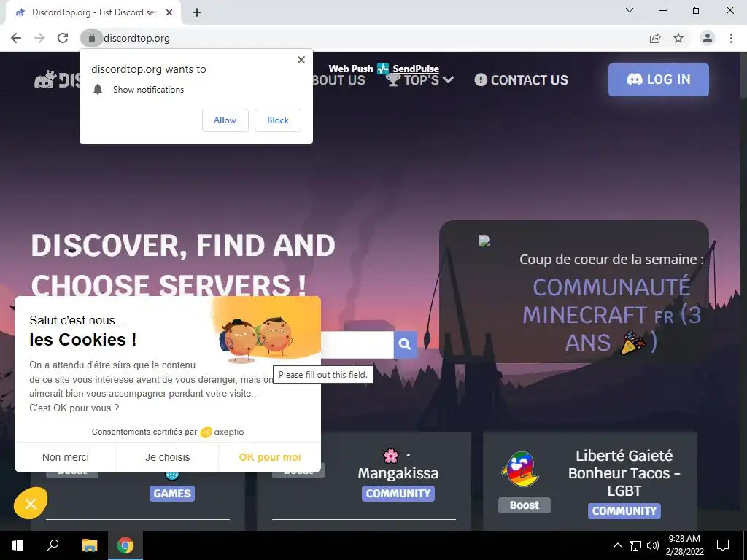
Task: Click the search magnifier button
Action: click(405, 344)
